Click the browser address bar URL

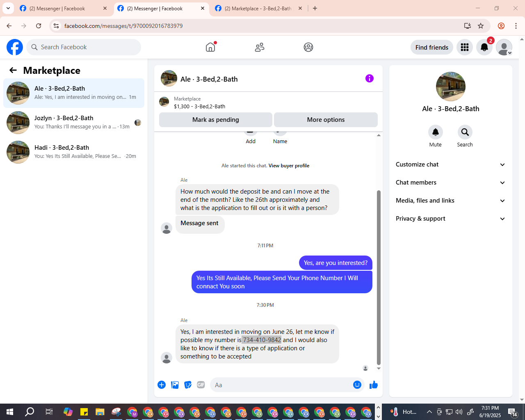123,26
